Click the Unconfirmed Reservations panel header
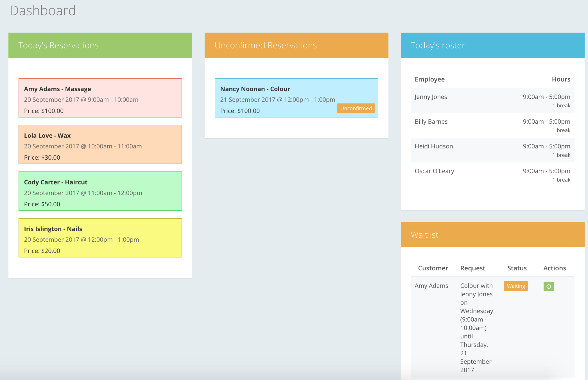The width and height of the screenshot is (588, 380). tap(297, 45)
